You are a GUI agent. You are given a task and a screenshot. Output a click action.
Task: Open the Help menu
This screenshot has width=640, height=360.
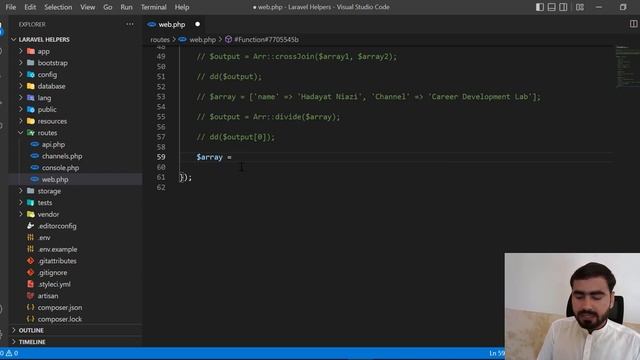[x=182, y=7]
